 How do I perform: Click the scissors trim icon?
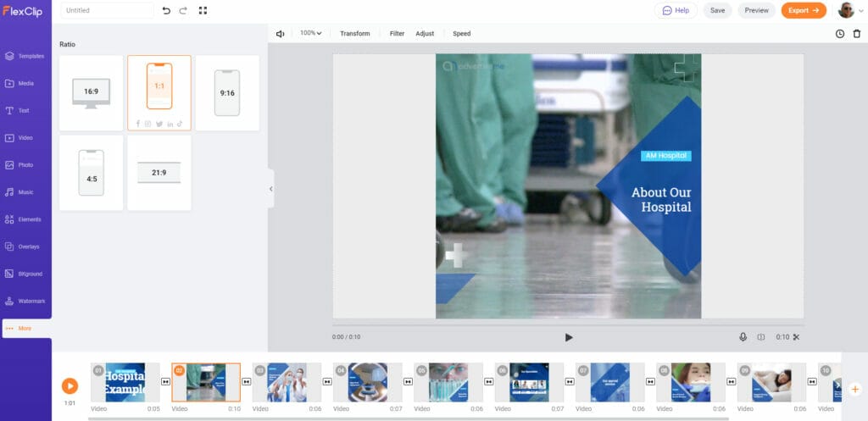[x=796, y=337]
